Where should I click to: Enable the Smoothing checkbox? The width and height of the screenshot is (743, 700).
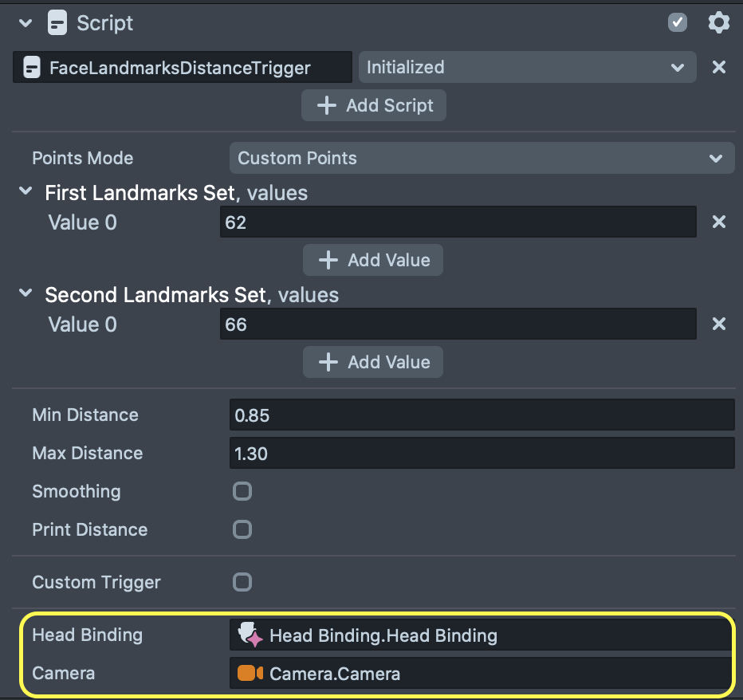pyautogui.click(x=242, y=491)
